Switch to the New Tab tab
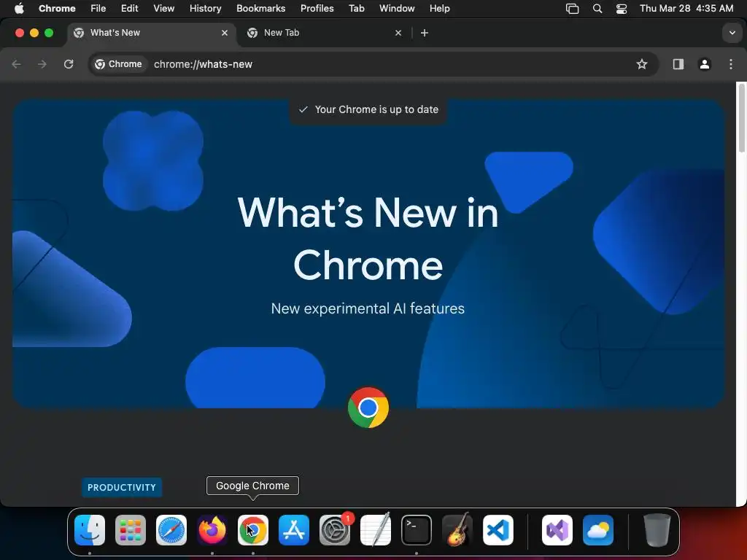The width and height of the screenshot is (747, 560). (325, 33)
